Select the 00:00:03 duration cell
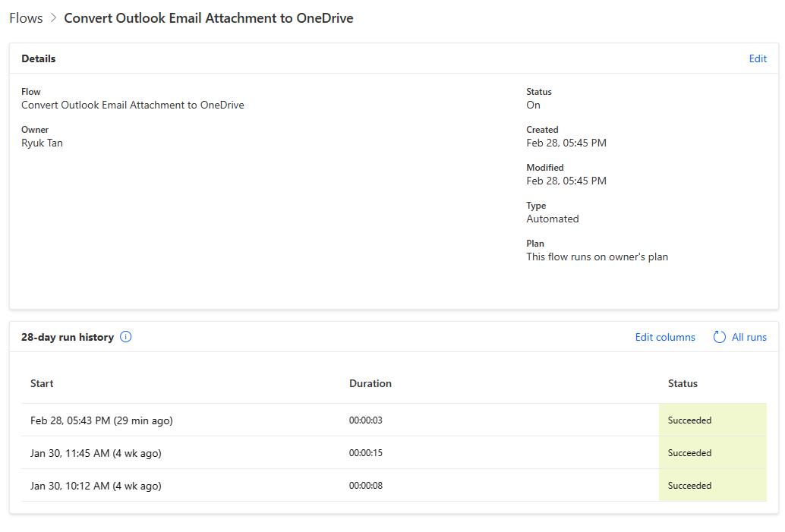Screen dimensions: 785x532 pos(365,420)
